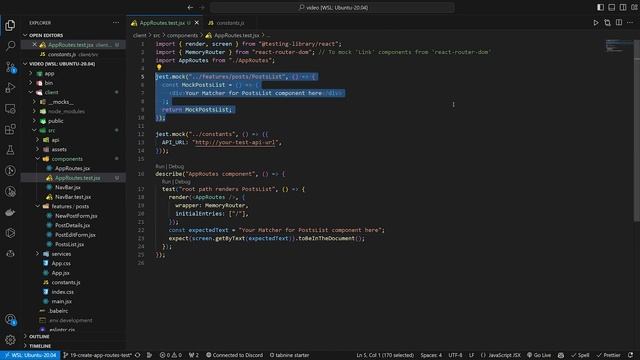The height and width of the screenshot is (360, 640).
Task: Click the components breadcrumb segment
Action: pyautogui.click(x=182, y=36)
